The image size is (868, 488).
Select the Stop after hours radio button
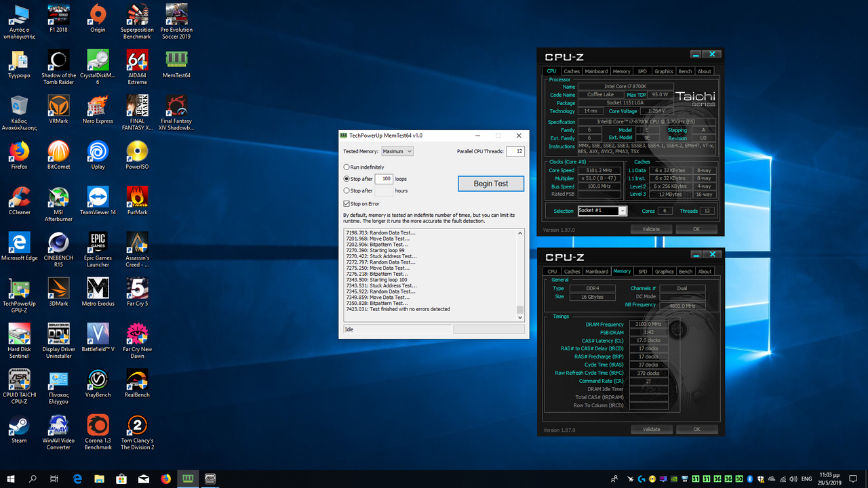click(x=347, y=190)
